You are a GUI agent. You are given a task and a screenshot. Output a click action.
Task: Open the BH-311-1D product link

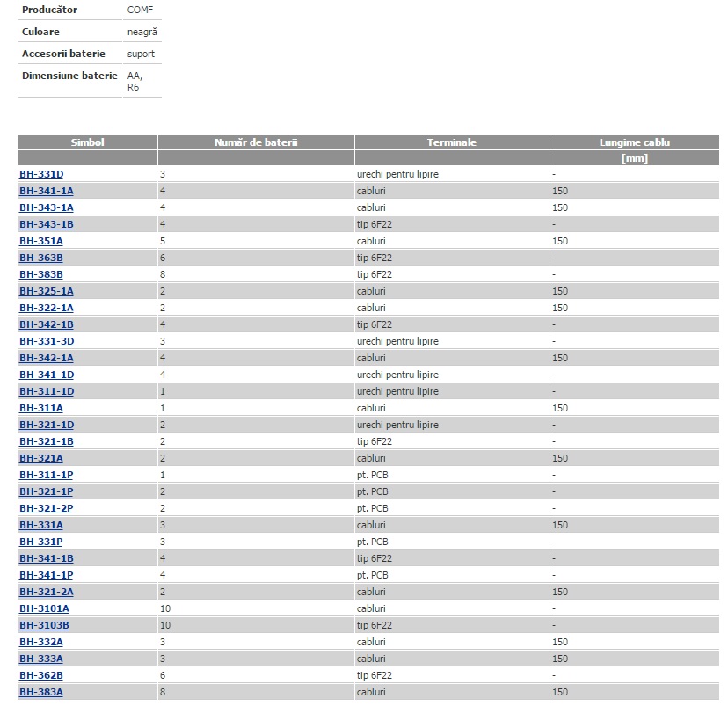(47, 391)
